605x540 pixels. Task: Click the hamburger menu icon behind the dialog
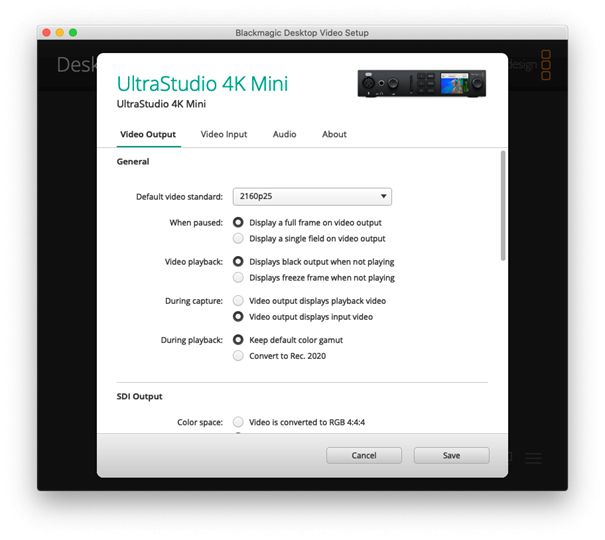pyautogui.click(x=534, y=457)
